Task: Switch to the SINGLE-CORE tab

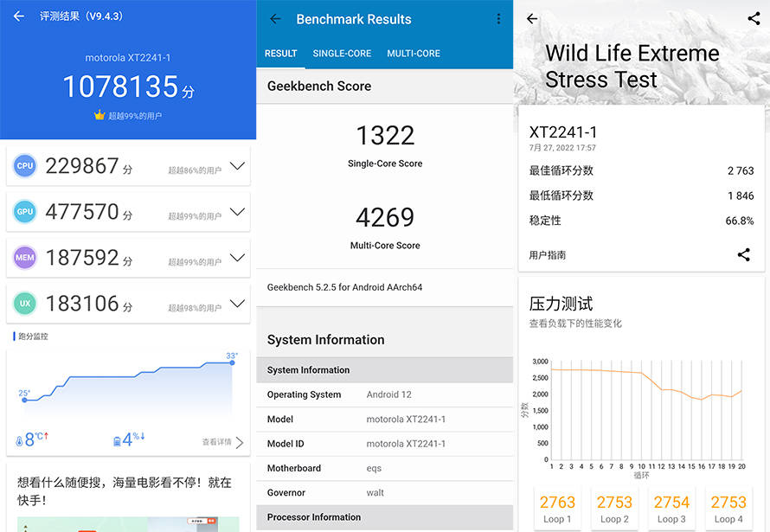Action: pos(342,54)
